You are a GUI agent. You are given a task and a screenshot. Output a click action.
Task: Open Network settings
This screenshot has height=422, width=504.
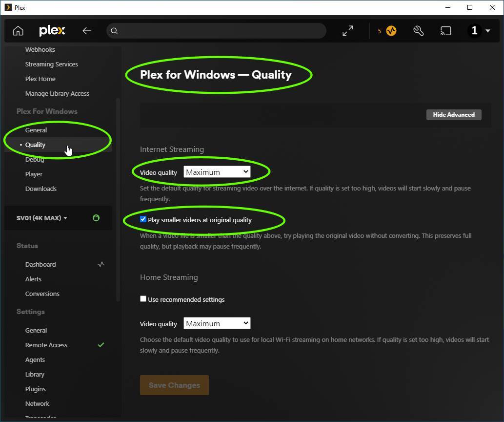[37, 403]
